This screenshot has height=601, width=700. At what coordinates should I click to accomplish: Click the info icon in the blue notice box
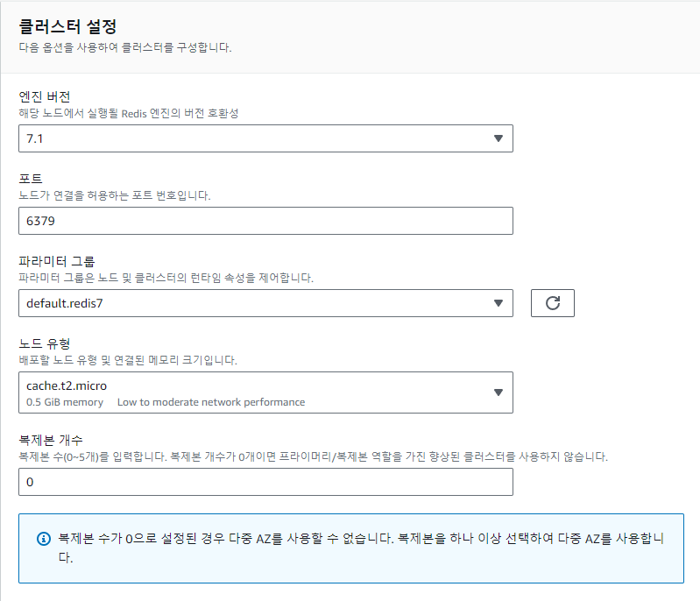[x=43, y=539]
